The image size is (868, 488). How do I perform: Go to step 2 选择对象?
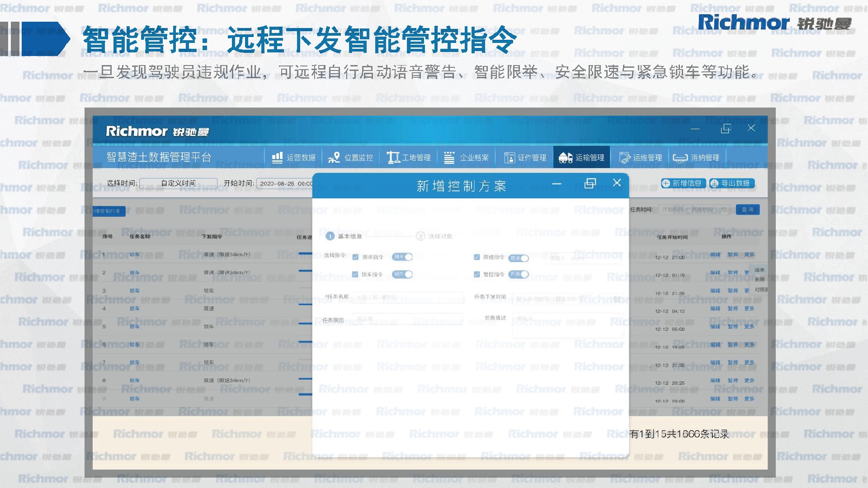[x=434, y=236]
